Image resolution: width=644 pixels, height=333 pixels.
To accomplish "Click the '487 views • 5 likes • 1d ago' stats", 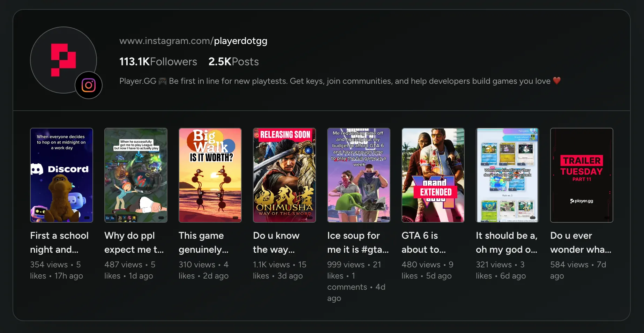I will [x=130, y=270].
